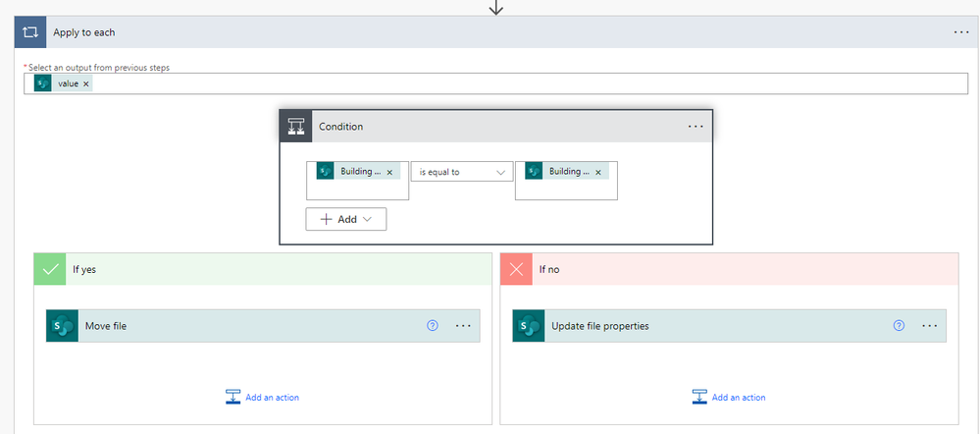This screenshot has width=980, height=434.
Task: Click the red X If no icon
Action: (x=516, y=269)
